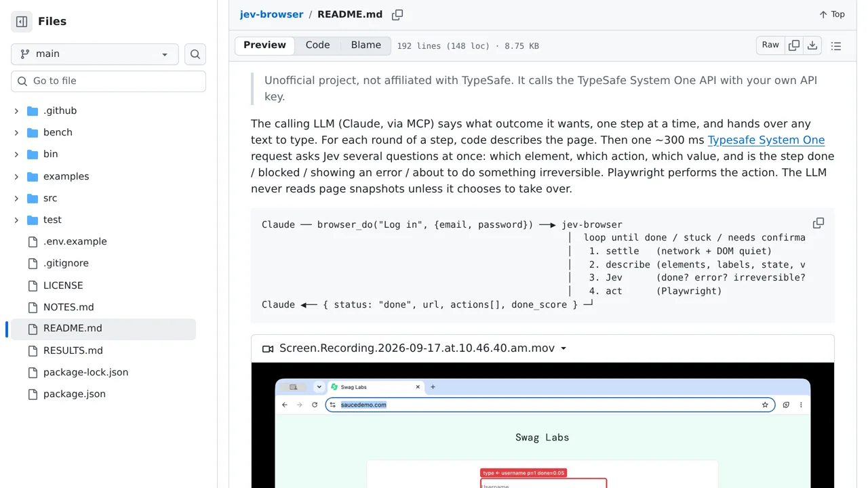Click the package-lock.json file icon

33,372
